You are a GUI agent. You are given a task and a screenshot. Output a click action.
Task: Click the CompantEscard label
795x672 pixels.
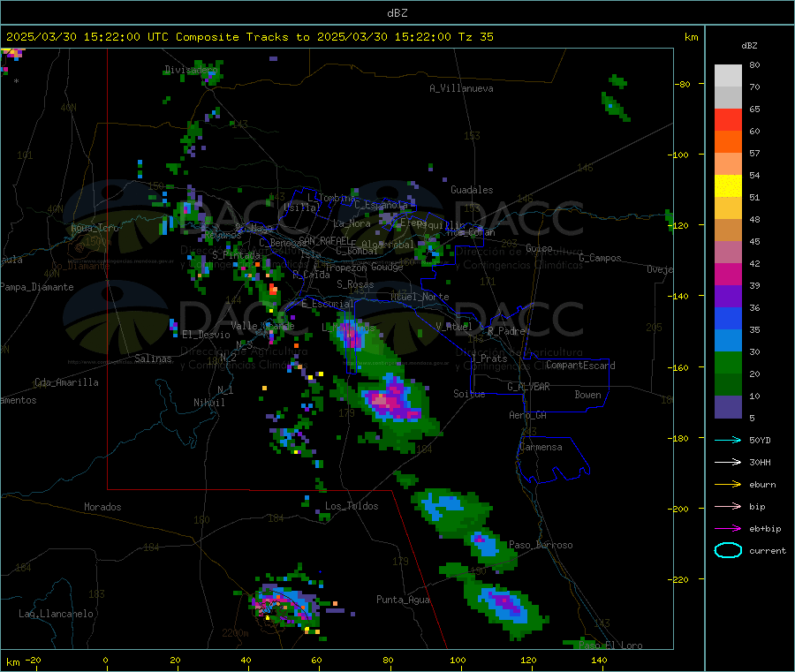[x=580, y=366]
